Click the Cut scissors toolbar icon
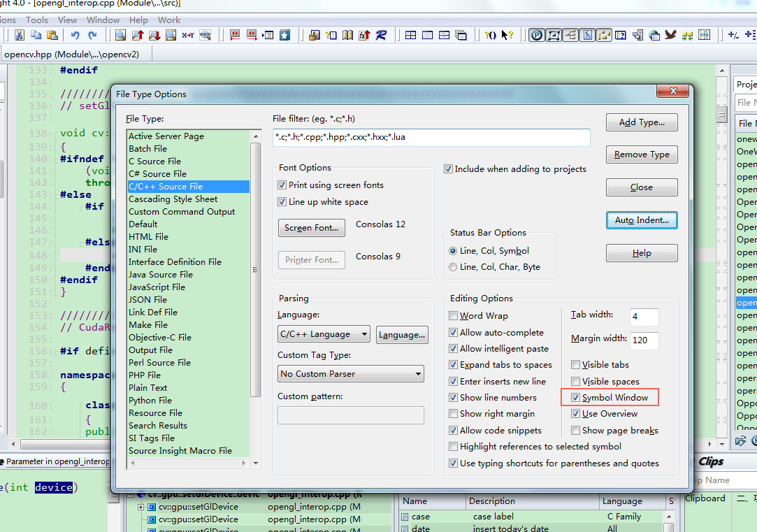Image resolution: width=757 pixels, height=532 pixels. pos(20,35)
